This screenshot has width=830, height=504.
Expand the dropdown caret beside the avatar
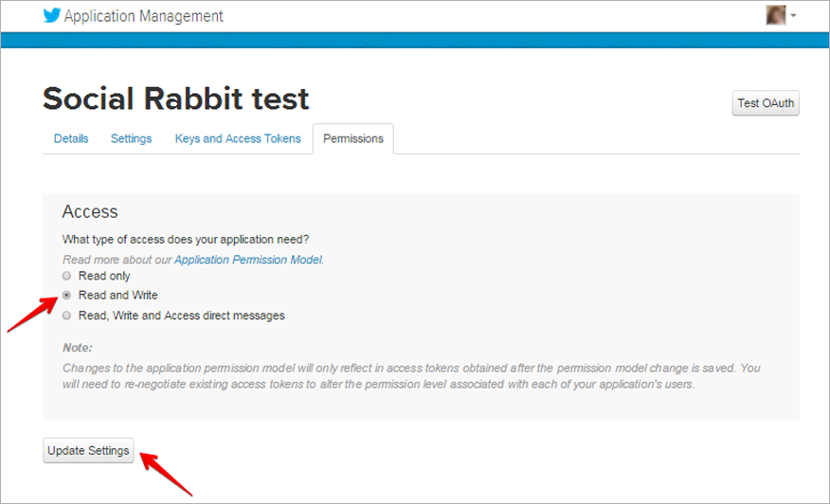click(x=793, y=16)
